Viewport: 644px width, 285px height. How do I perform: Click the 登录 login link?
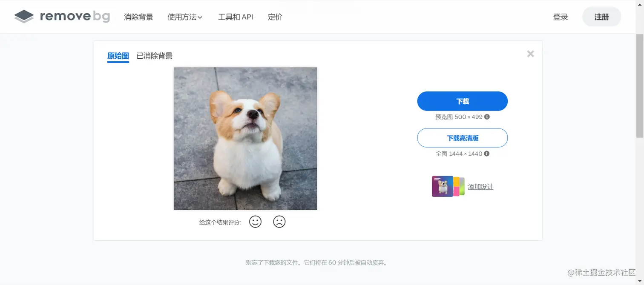coord(561,17)
